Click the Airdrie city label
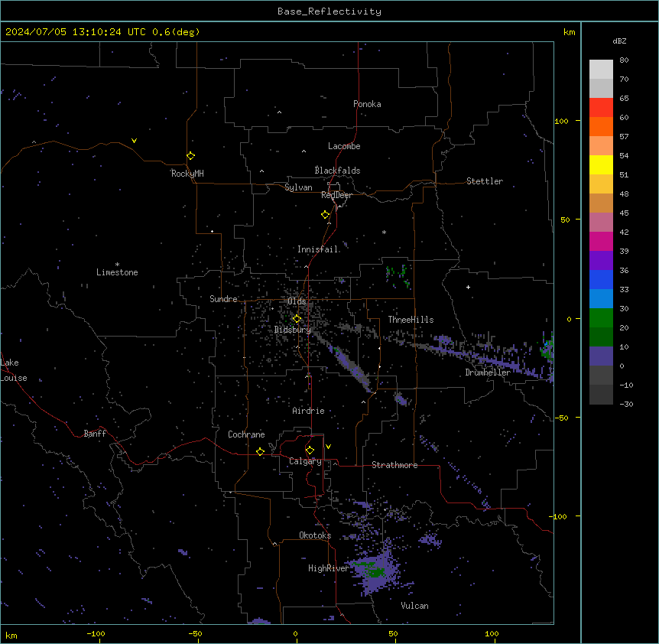 (308, 411)
